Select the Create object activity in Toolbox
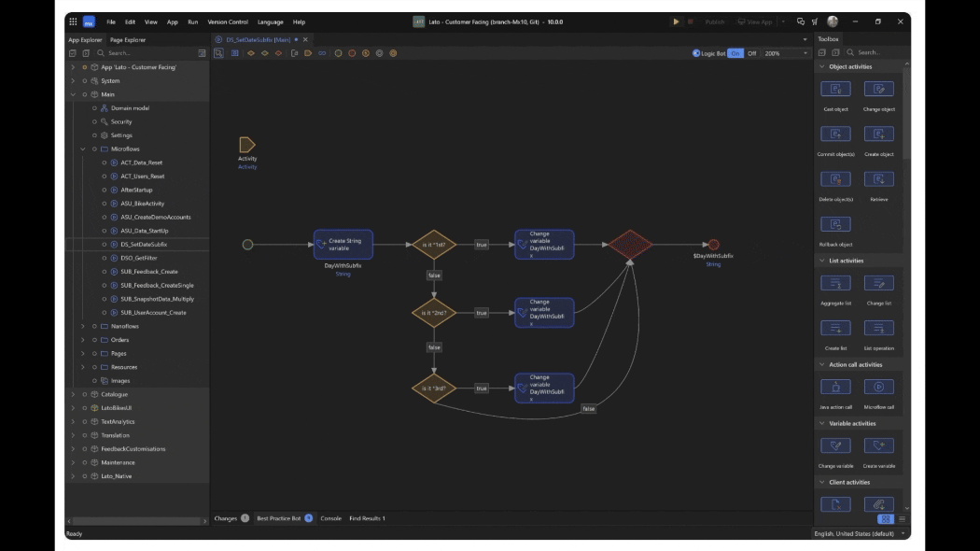 879,133
